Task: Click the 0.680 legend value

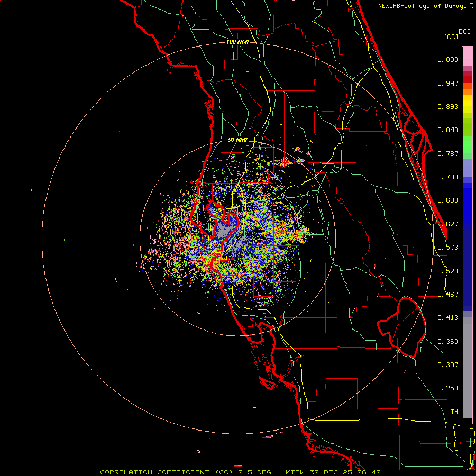Action: click(448, 200)
